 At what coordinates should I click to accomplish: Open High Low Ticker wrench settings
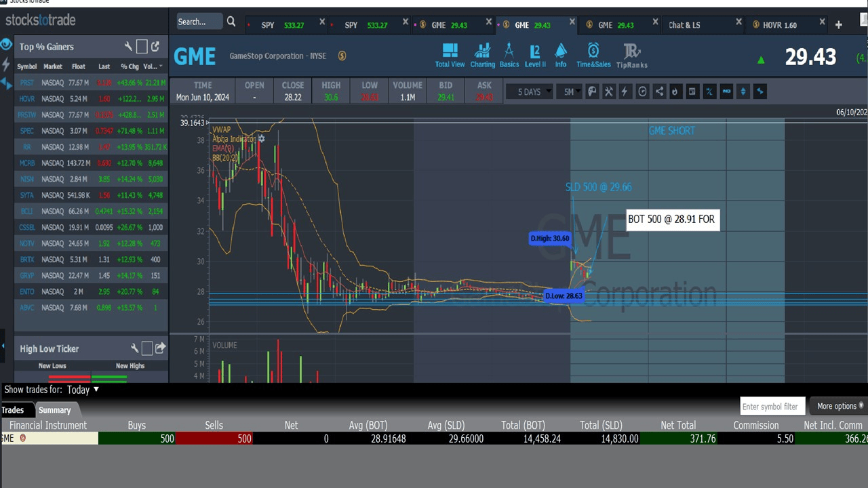[135, 348]
